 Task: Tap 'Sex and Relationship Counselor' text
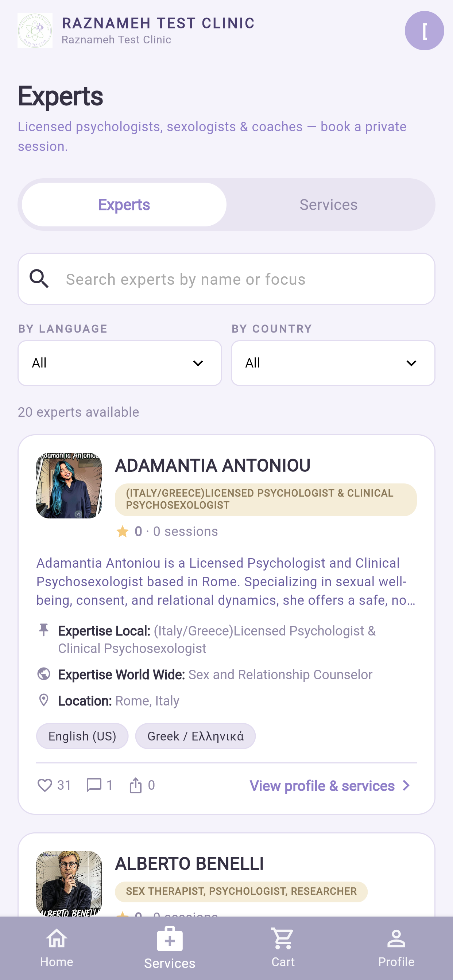click(280, 674)
